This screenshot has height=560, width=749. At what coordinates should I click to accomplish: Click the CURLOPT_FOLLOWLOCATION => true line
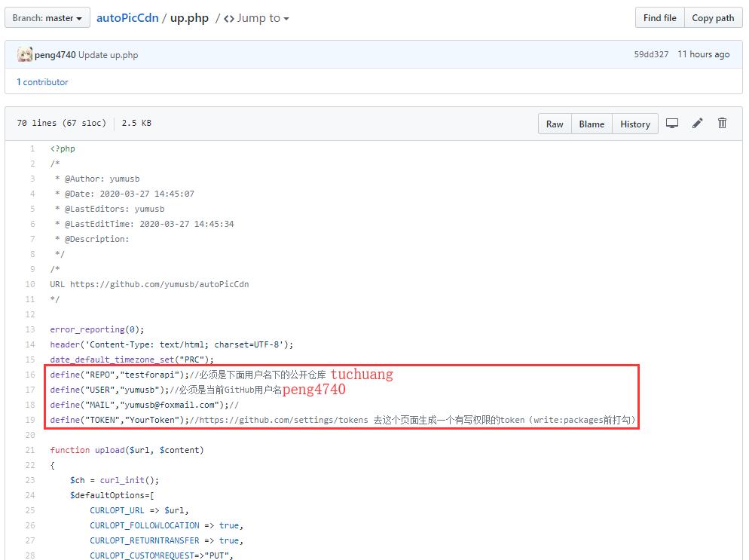pyautogui.click(x=167, y=525)
